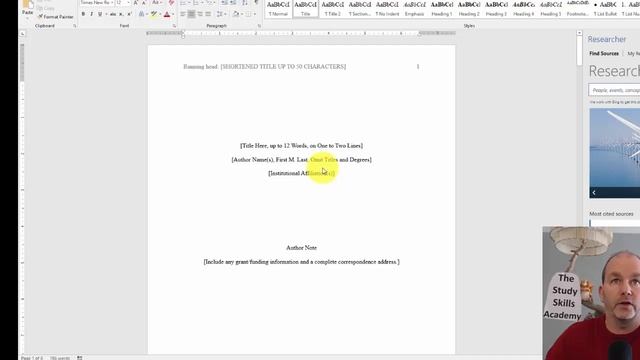
Task: Click the grant funding information placeholder
Action: [x=302, y=262]
